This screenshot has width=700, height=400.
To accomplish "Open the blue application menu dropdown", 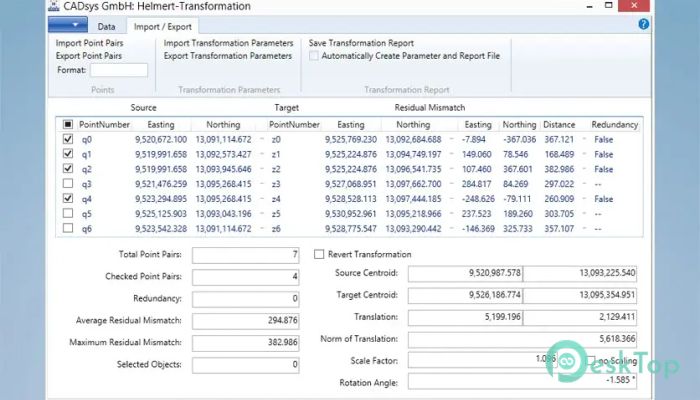I will tap(68, 24).
